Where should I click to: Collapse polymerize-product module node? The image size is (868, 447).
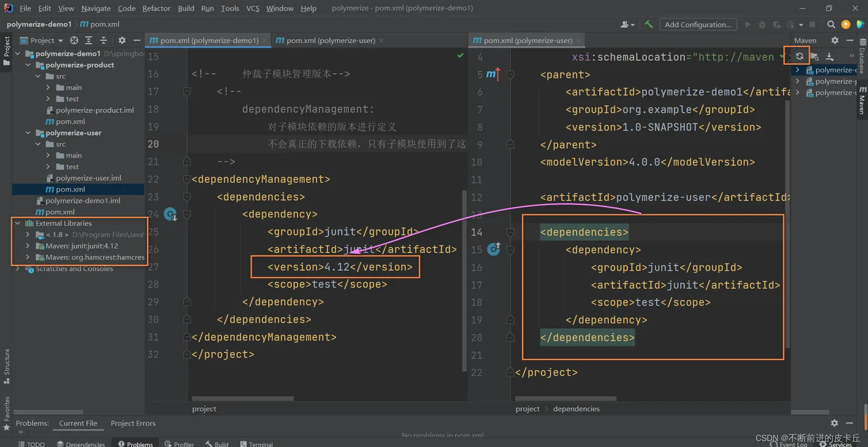click(28, 65)
